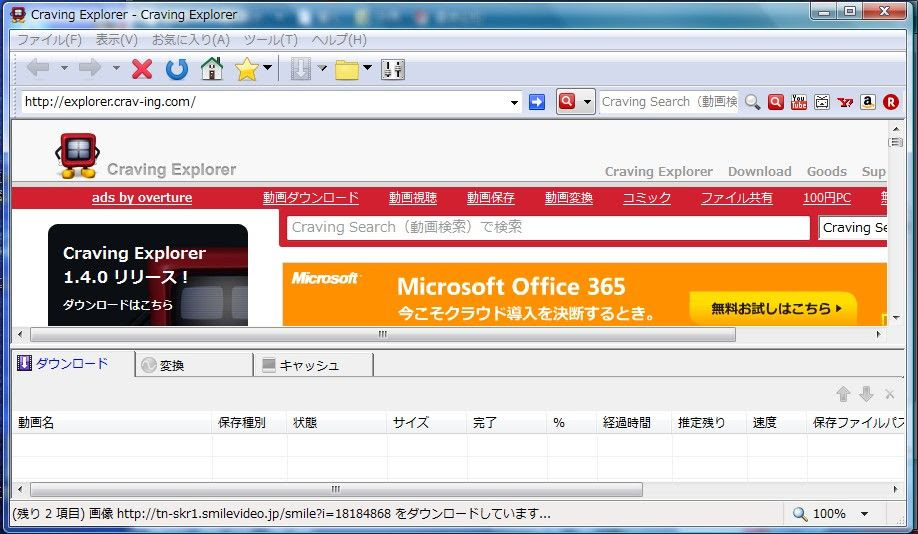Expand the folder button dropdown arrow
This screenshot has width=918, height=534.
point(368,67)
